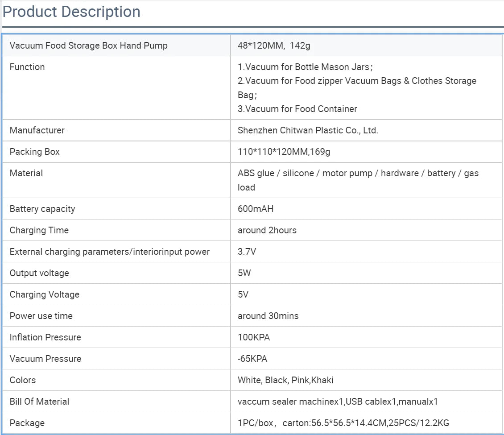Click the Vacuum for Food Container text

[x=297, y=109]
